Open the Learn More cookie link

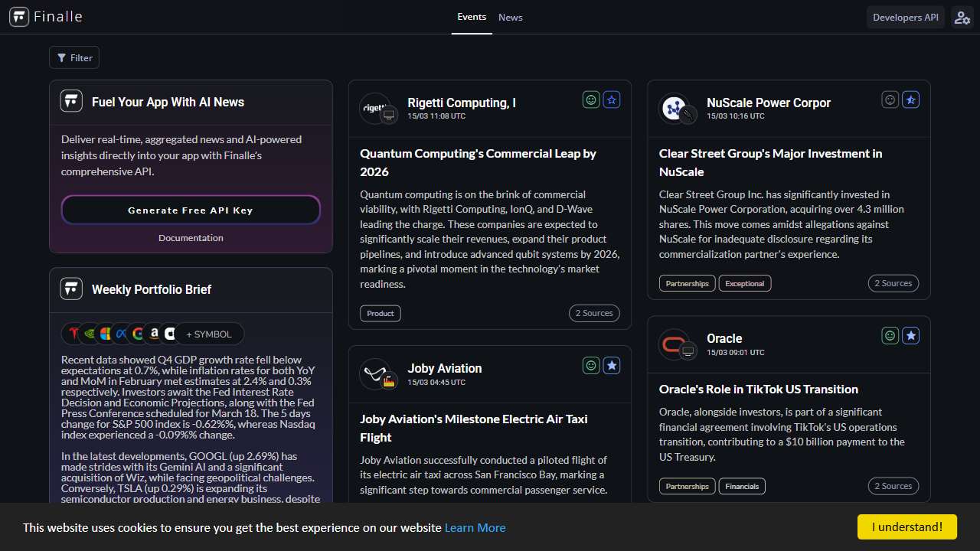pos(475,527)
